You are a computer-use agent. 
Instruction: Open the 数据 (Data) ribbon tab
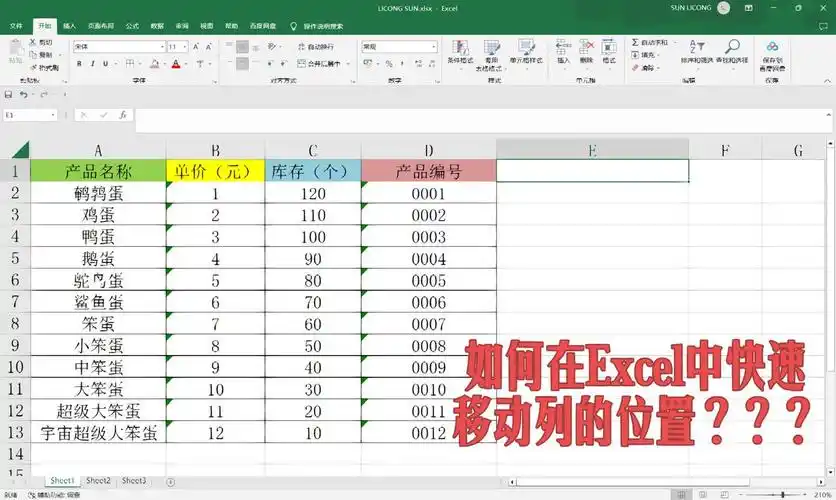pyautogui.click(x=157, y=26)
